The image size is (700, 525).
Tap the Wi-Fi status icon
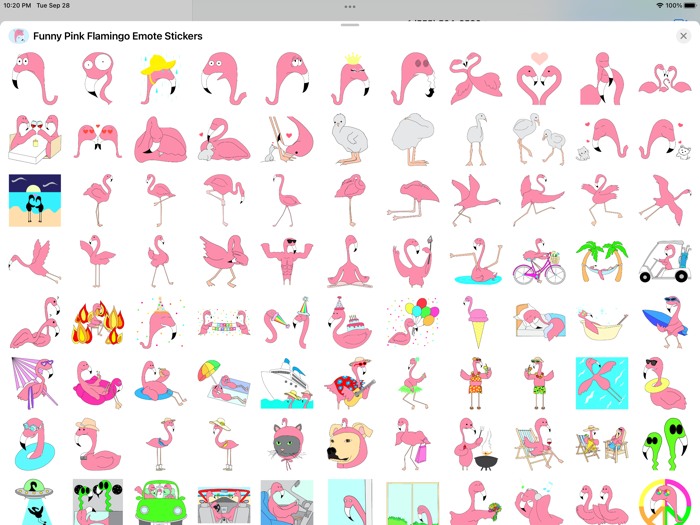point(659,5)
